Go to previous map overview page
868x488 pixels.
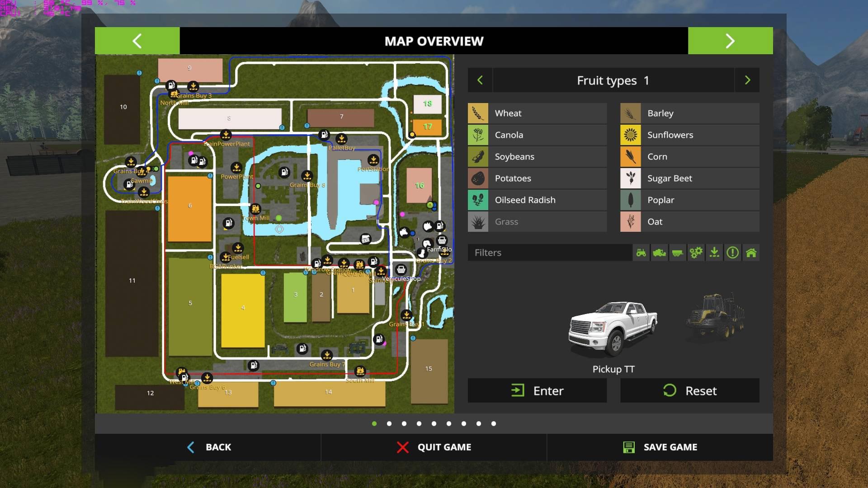pos(137,41)
